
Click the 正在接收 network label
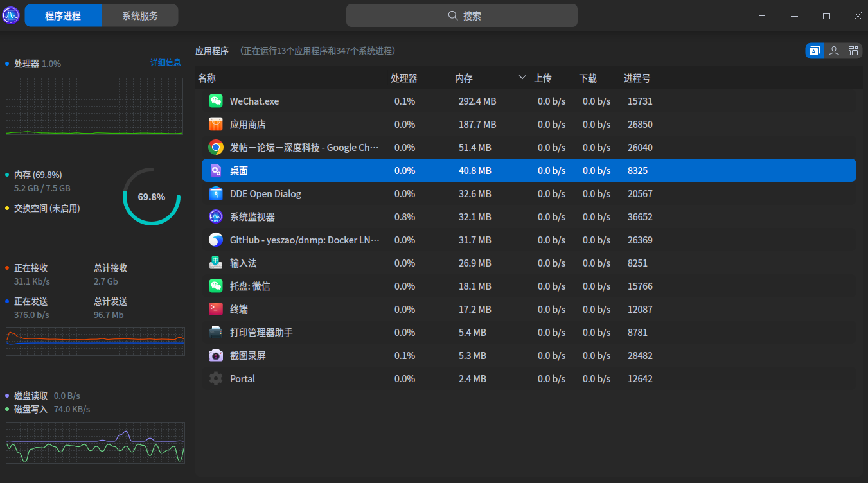tap(31, 268)
